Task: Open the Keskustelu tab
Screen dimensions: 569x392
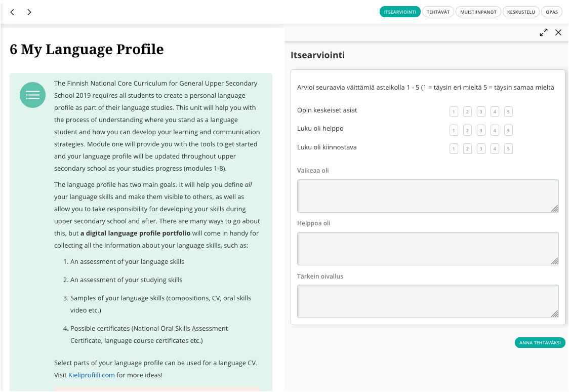Action: click(x=521, y=12)
